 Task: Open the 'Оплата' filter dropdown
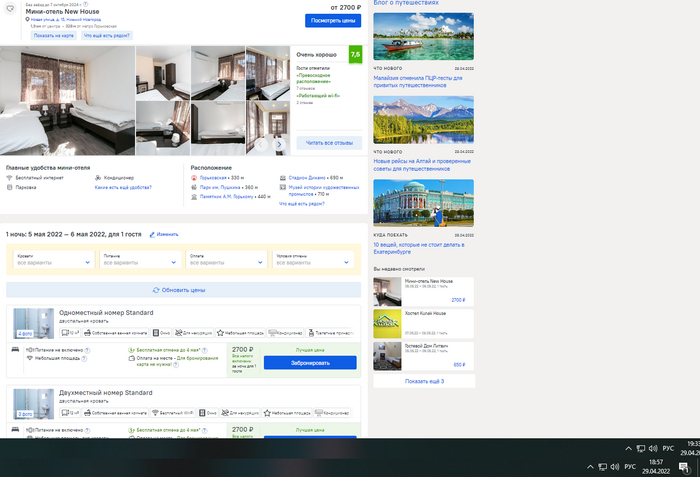[x=226, y=259]
